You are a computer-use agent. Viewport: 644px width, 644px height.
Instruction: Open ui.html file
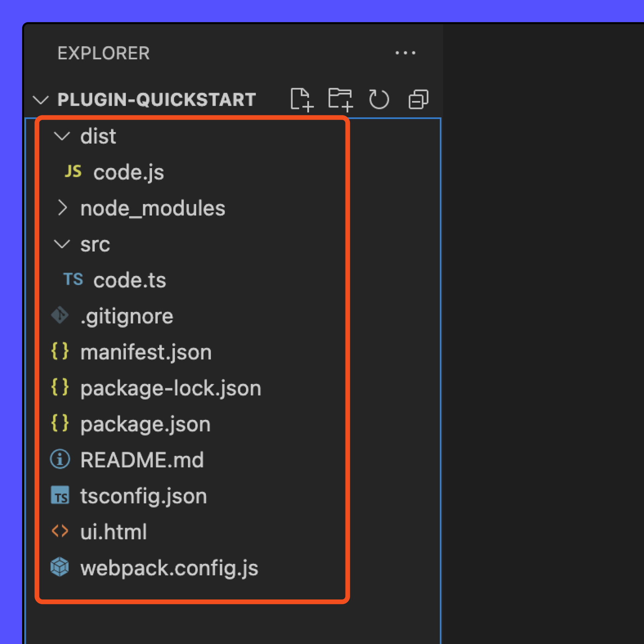113,532
